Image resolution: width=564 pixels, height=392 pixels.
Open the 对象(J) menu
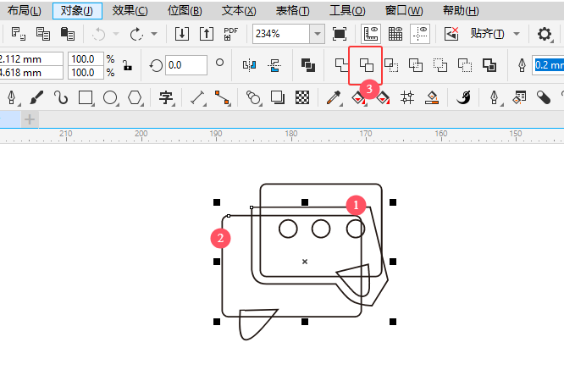[77, 11]
